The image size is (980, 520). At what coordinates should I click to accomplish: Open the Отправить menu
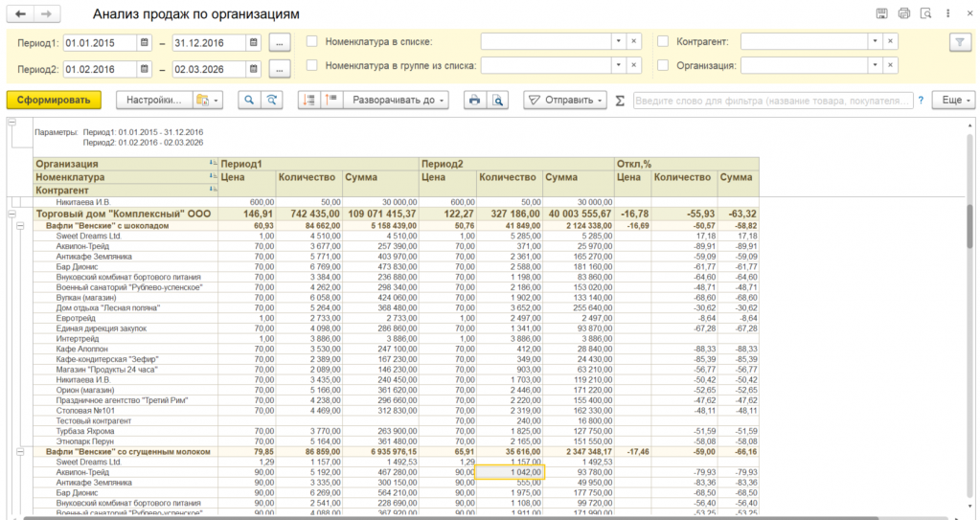tap(565, 100)
